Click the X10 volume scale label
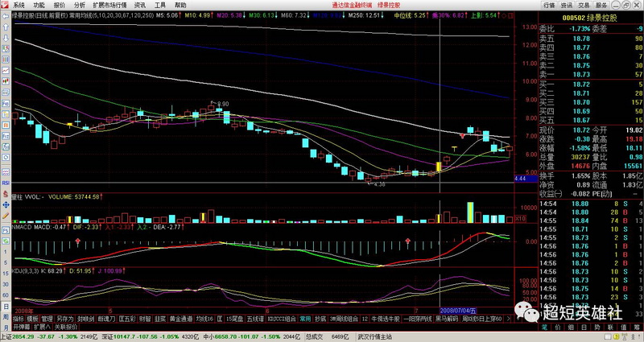The image size is (644, 342). click(x=521, y=218)
